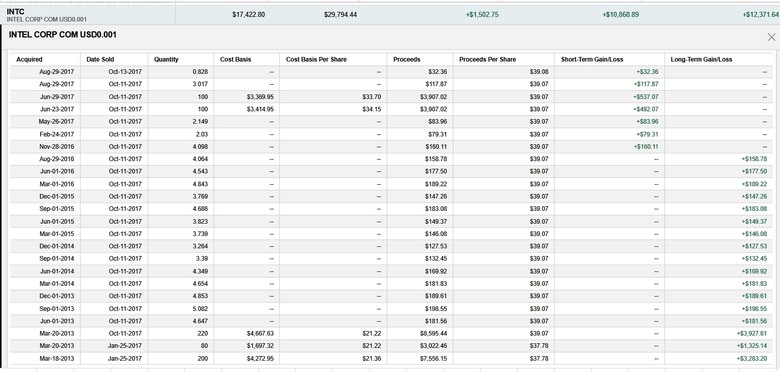Click long-term gain +$189.22
This screenshot has height=372, width=780.
click(x=754, y=184)
